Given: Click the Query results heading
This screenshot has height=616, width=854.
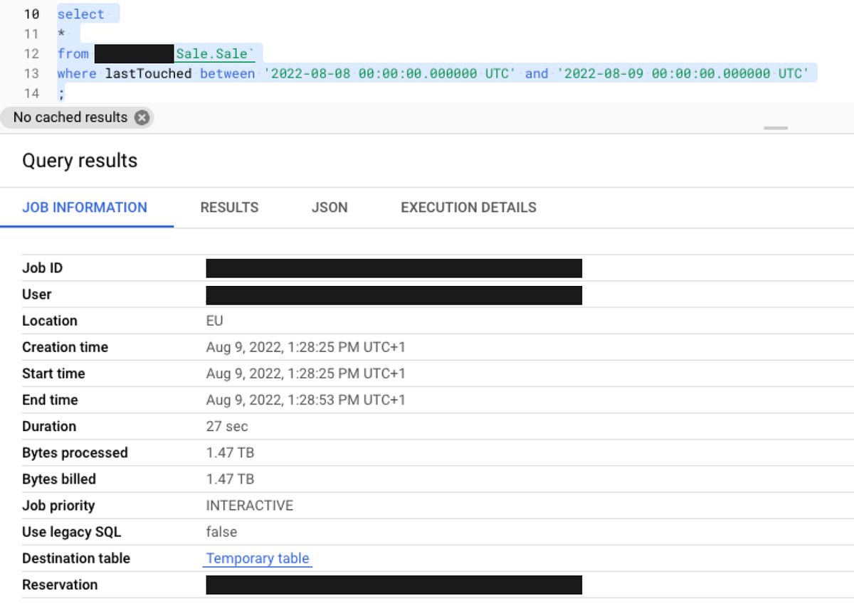Looking at the screenshot, I should tap(80, 160).
